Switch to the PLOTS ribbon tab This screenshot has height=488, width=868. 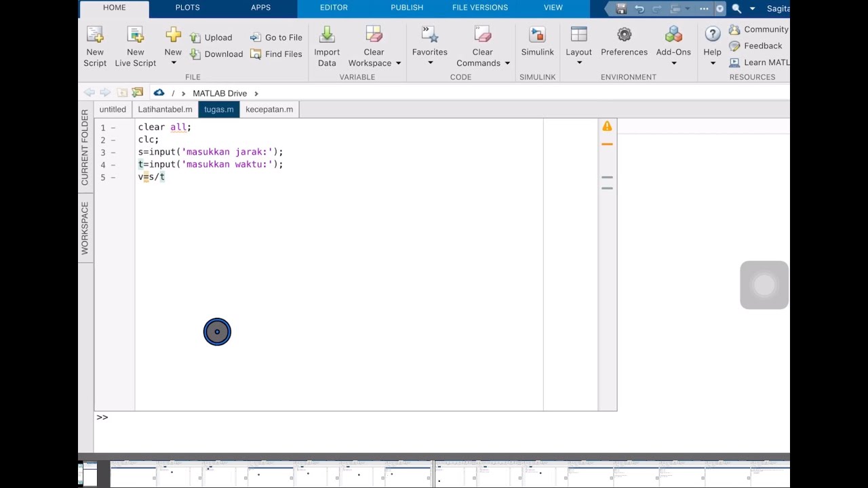pos(188,7)
